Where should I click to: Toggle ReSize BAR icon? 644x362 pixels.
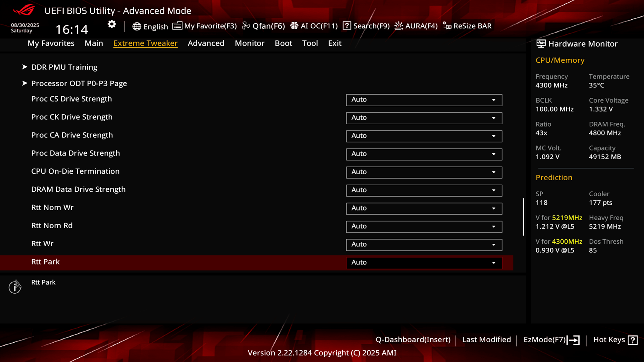point(447,26)
